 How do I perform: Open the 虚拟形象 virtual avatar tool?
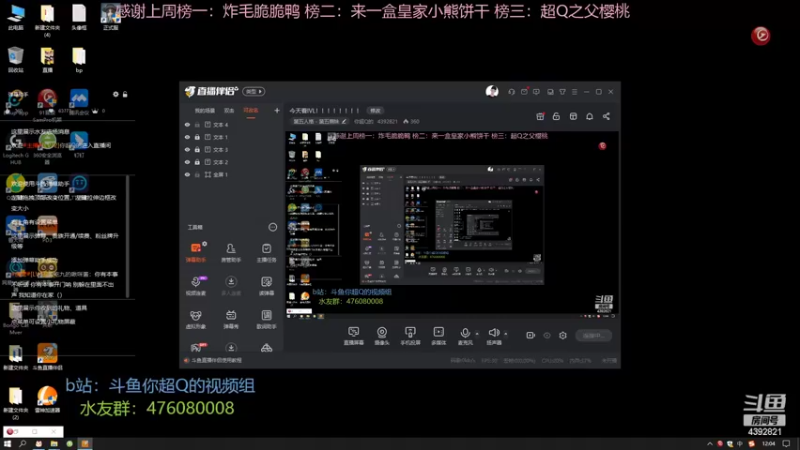click(195, 319)
